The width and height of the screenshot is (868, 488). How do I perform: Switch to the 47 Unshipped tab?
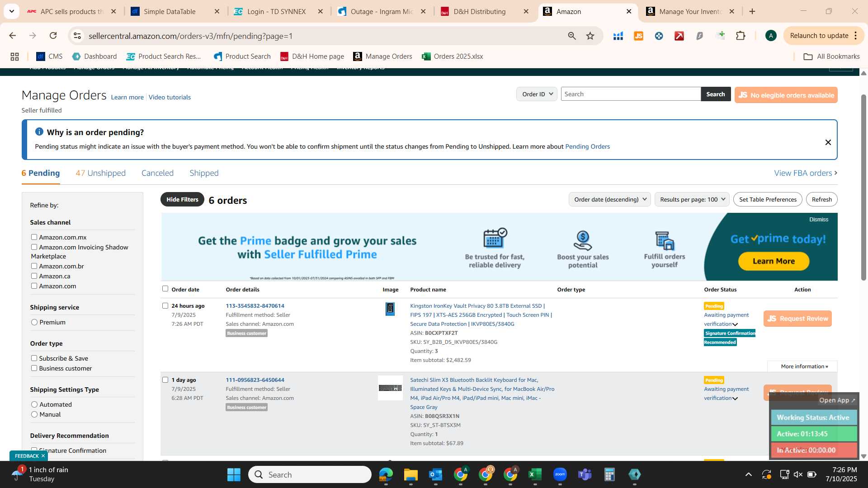(100, 173)
